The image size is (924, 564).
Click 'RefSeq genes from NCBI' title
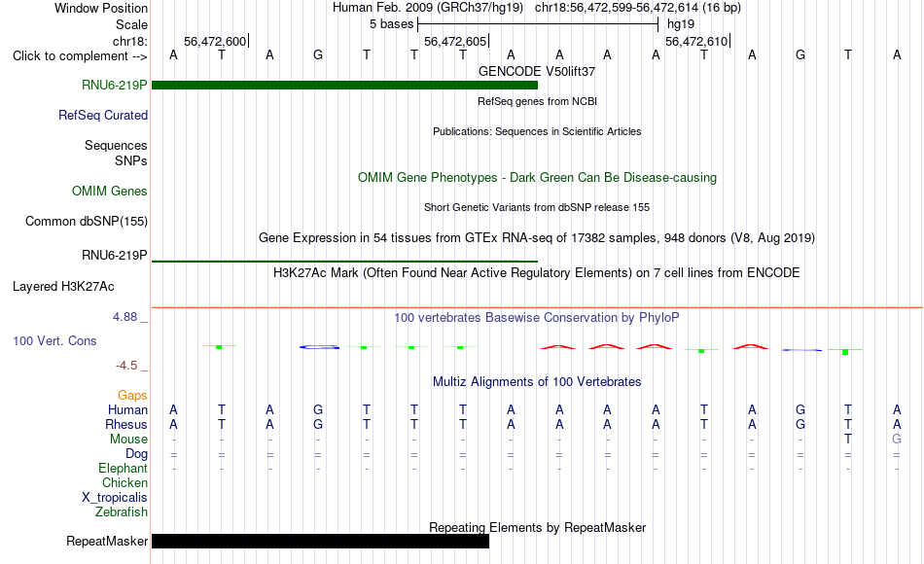pos(537,101)
